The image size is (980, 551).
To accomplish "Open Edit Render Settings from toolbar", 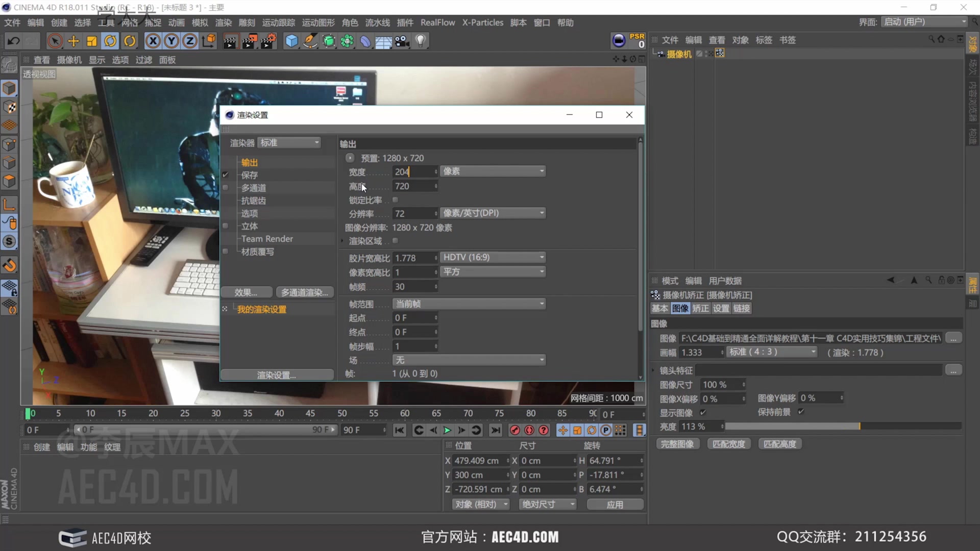I will pyautogui.click(x=268, y=41).
